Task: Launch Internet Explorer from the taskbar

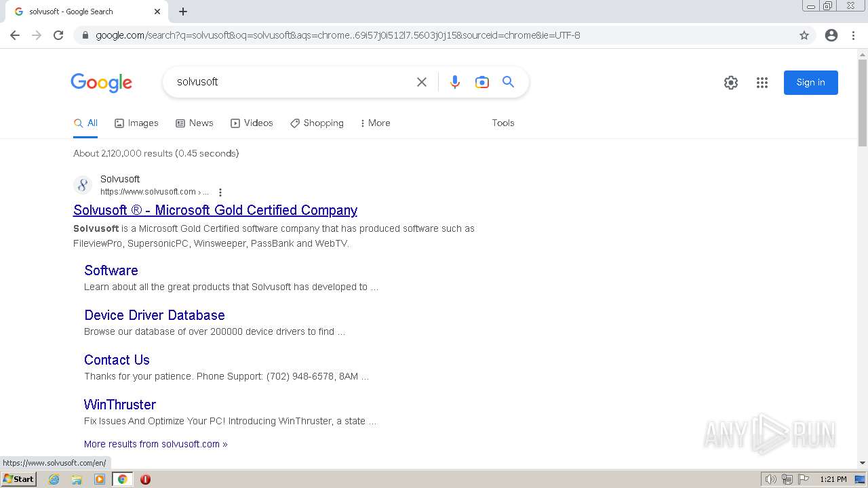Action: (54, 479)
